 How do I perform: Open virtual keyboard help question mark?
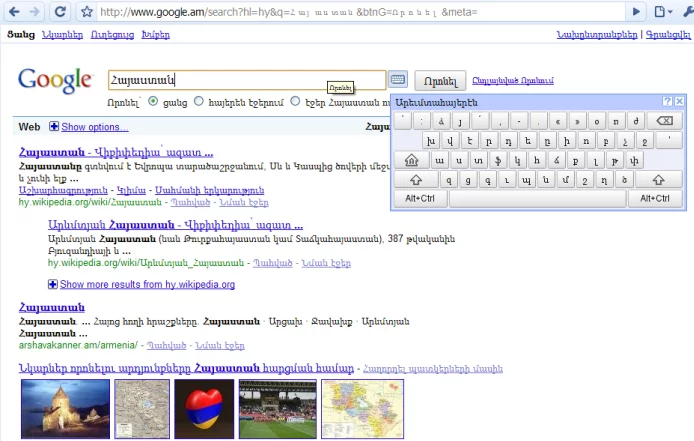pos(667,101)
